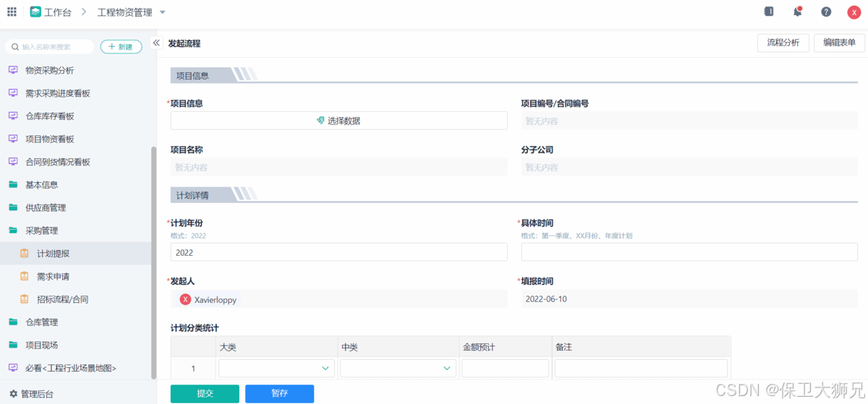Open the 大类 dropdown in row 1
868x404 pixels.
277,369
